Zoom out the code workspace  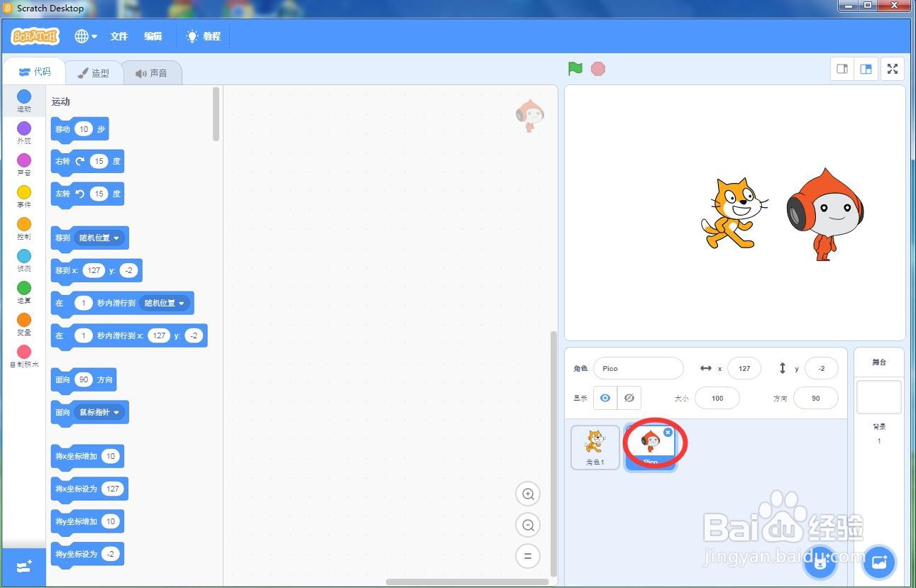pyautogui.click(x=528, y=525)
